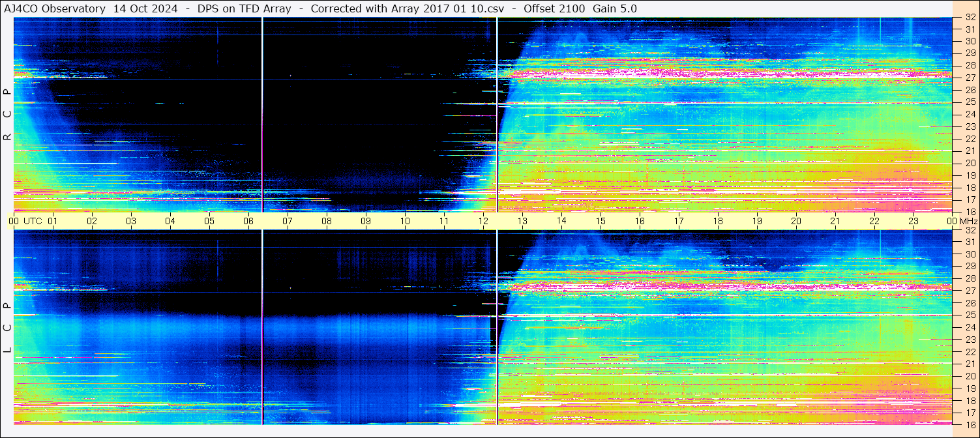This screenshot has width=980, height=438.
Task: Select hour '23' on the UTC time axis
Action: pos(913,221)
